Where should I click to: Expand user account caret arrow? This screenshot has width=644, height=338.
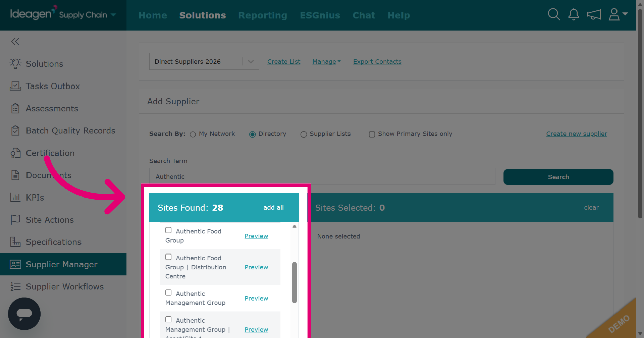coord(625,14)
